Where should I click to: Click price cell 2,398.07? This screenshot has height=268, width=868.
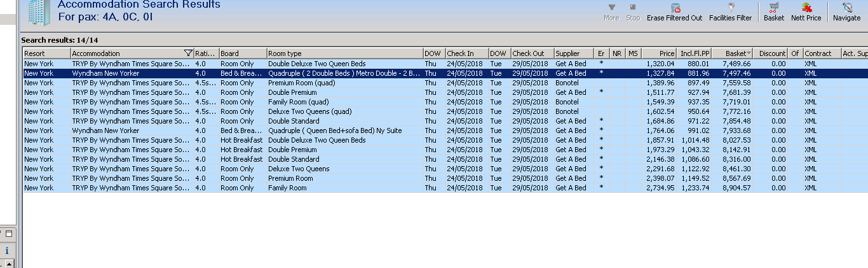pos(661,178)
